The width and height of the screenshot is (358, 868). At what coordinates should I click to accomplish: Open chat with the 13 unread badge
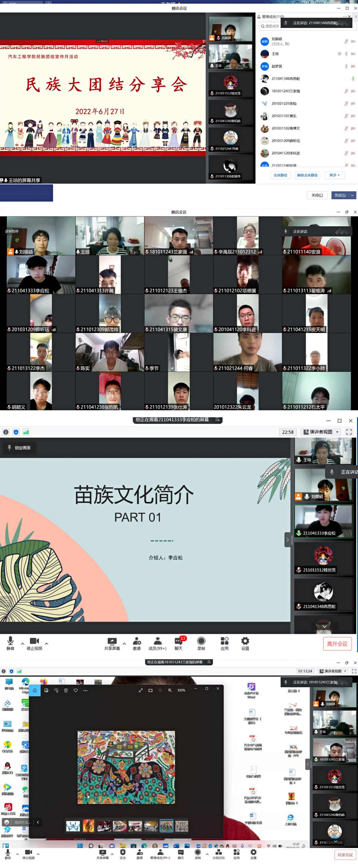(x=178, y=642)
